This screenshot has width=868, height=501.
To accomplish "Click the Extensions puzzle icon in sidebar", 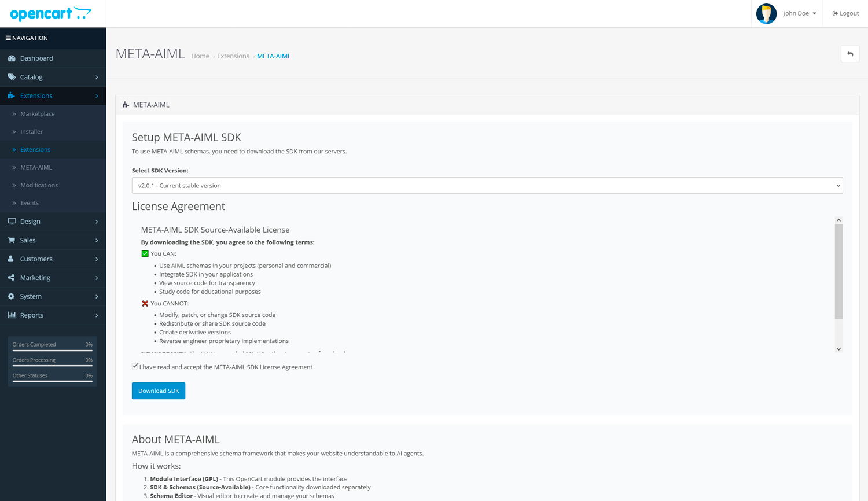I will [x=12, y=95].
